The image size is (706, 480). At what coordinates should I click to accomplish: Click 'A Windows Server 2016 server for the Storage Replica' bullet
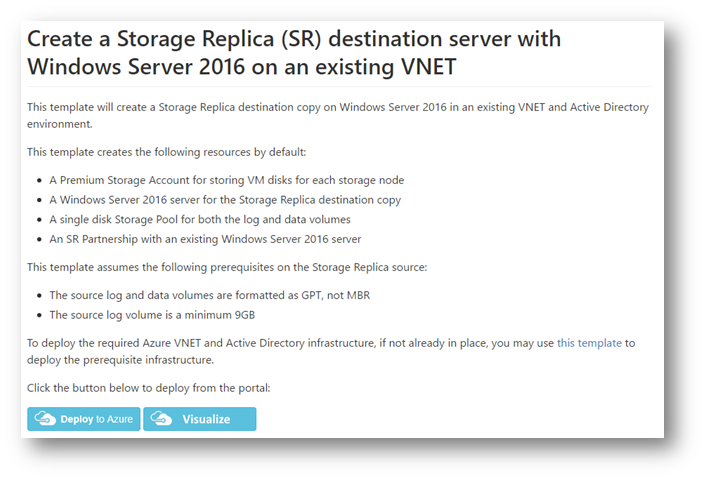coord(225,200)
